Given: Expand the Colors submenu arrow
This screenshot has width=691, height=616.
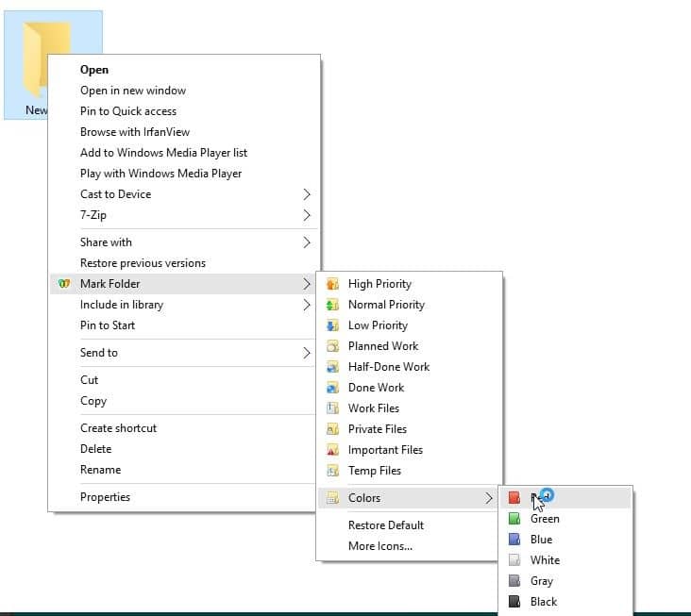Looking at the screenshot, I should 488,498.
